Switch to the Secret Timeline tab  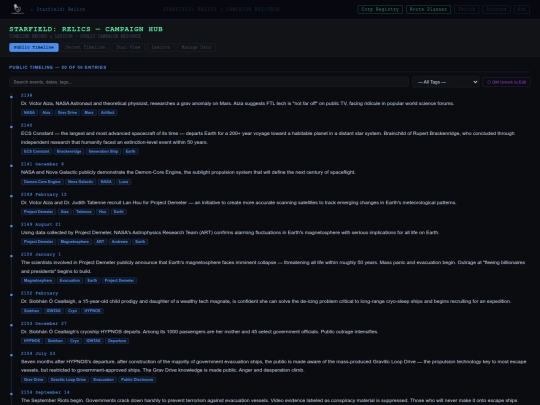85,47
